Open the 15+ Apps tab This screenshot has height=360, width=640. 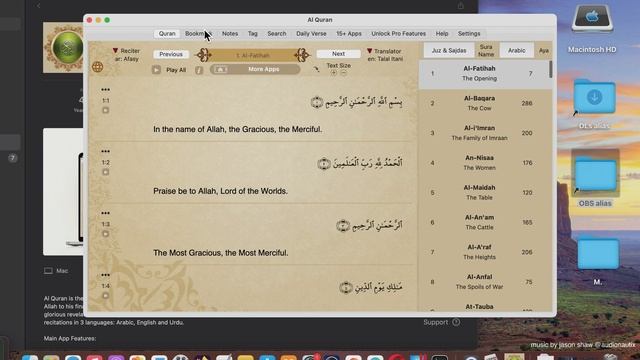point(349,33)
